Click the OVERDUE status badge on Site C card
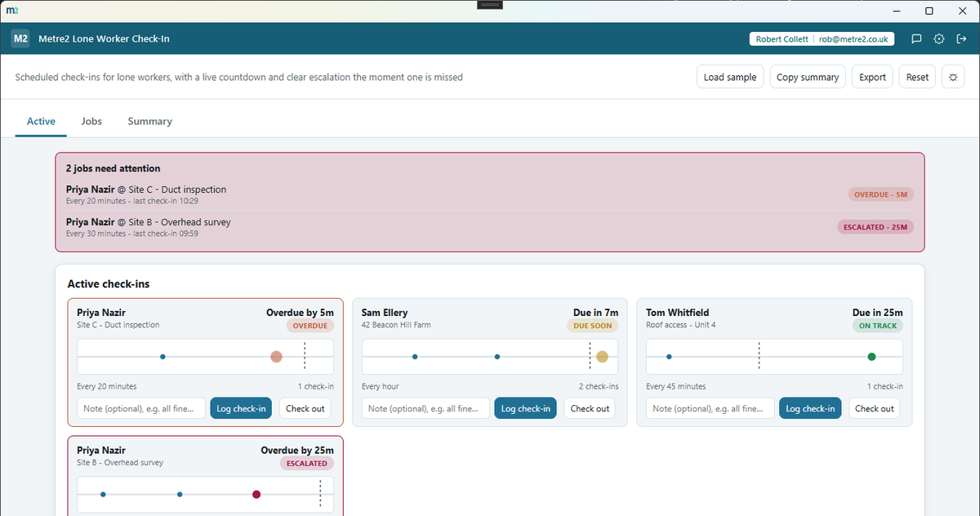This screenshot has width=980, height=516. (x=310, y=326)
